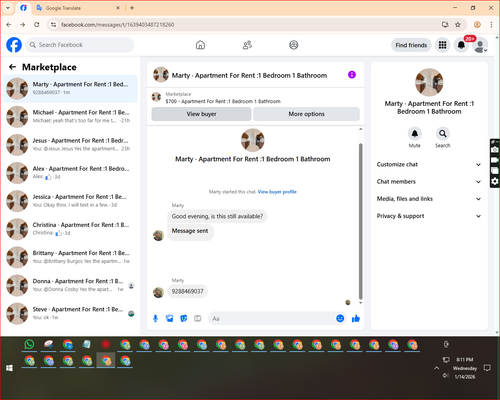Click the More options button

[306, 114]
